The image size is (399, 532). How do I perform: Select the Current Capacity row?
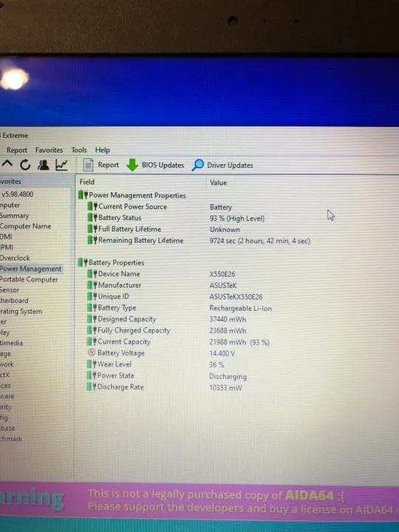tap(180, 341)
